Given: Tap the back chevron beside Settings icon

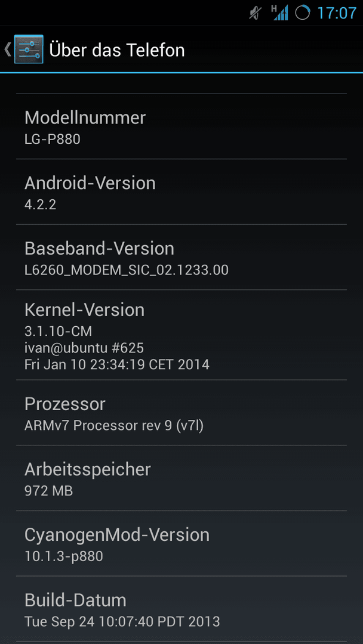Looking at the screenshot, I should (x=7, y=49).
